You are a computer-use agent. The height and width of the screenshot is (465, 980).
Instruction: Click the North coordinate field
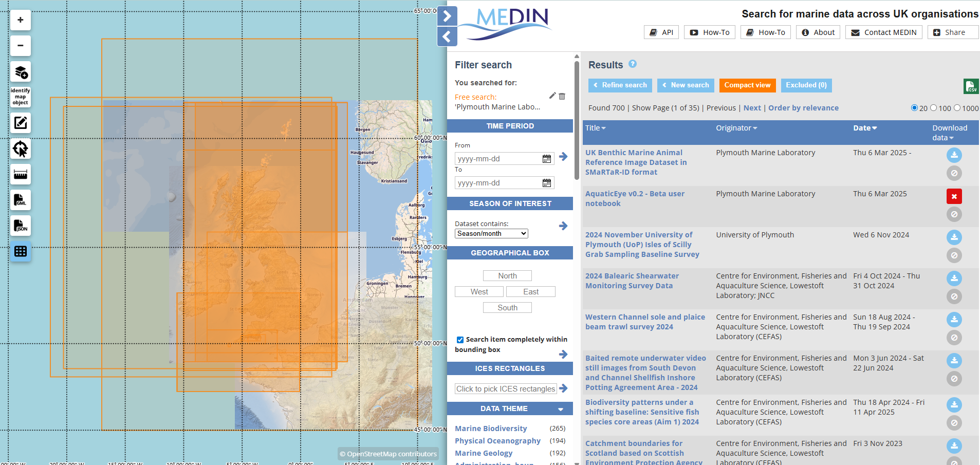pos(507,276)
